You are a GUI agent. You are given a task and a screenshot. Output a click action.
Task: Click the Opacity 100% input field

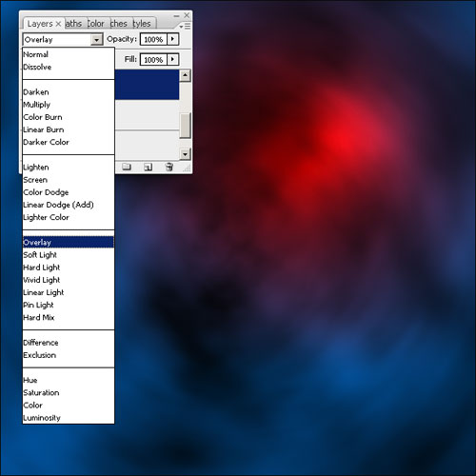(153, 39)
